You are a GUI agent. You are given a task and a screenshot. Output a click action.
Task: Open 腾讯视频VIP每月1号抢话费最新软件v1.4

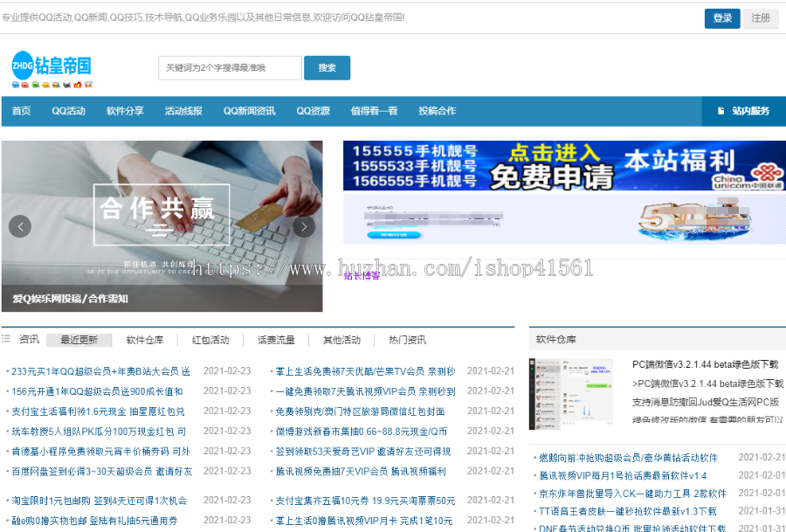click(623, 475)
